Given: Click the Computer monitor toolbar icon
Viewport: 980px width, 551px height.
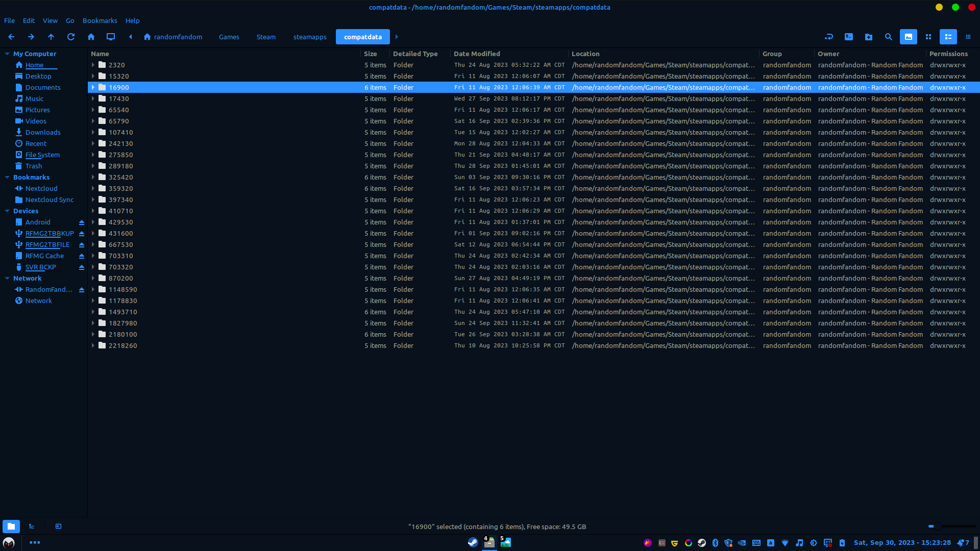Looking at the screenshot, I should click(x=111, y=37).
